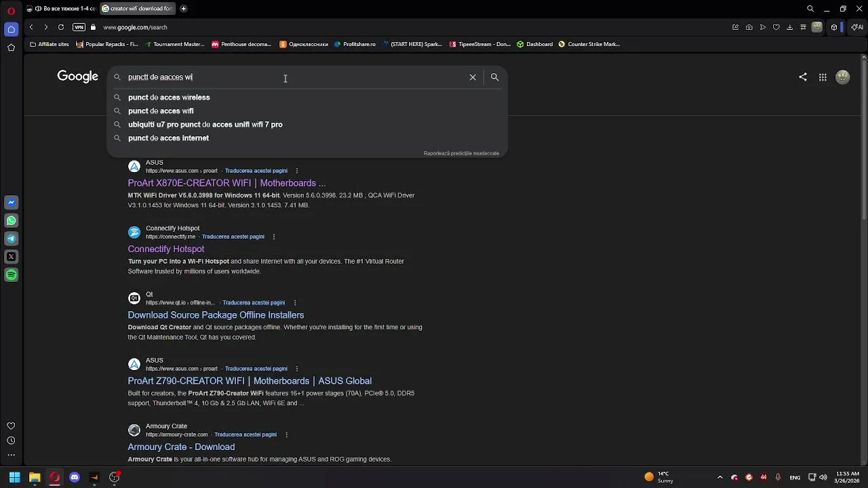Open 'ProArt Z790-CREATOR WIFI' result
The height and width of the screenshot is (488, 868).
point(250,381)
